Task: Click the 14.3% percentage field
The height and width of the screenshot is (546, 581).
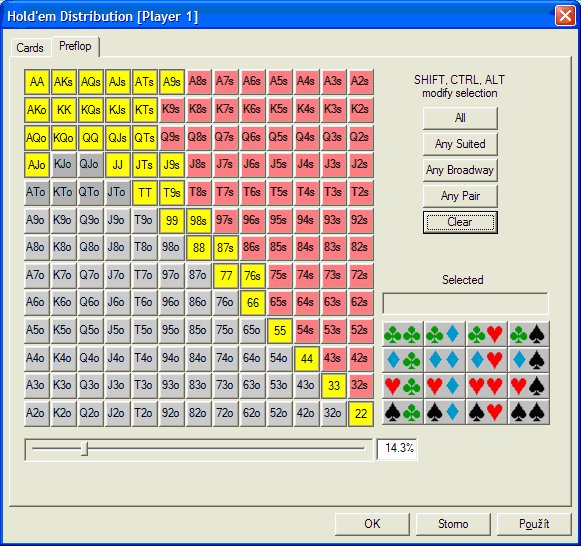Action: (397, 449)
